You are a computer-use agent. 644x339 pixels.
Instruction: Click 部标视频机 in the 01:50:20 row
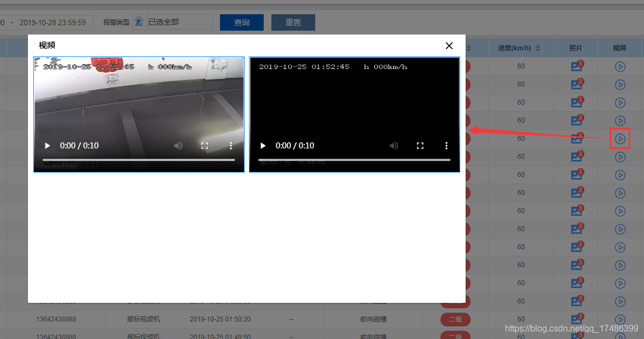[144, 319]
